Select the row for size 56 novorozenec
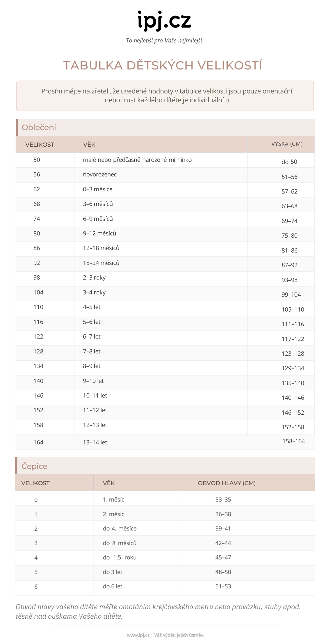The width and height of the screenshot is (332, 644). (165, 175)
